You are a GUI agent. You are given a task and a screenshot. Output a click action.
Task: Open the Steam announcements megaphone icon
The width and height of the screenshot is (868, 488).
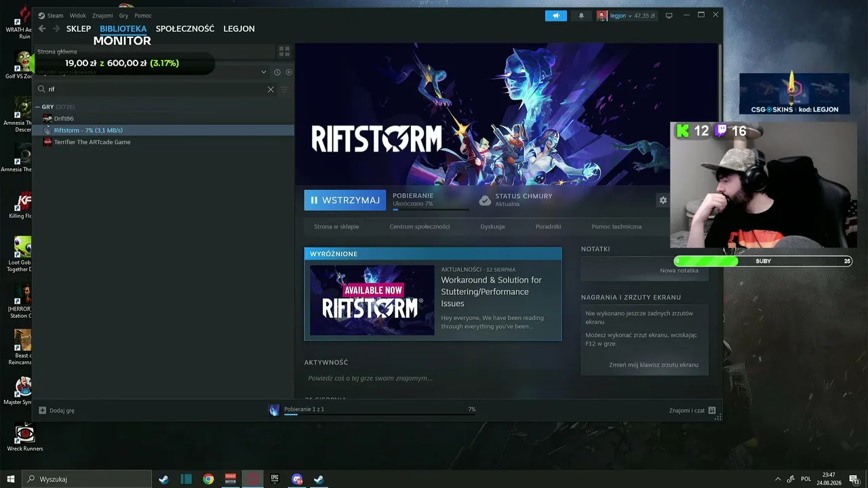(555, 16)
